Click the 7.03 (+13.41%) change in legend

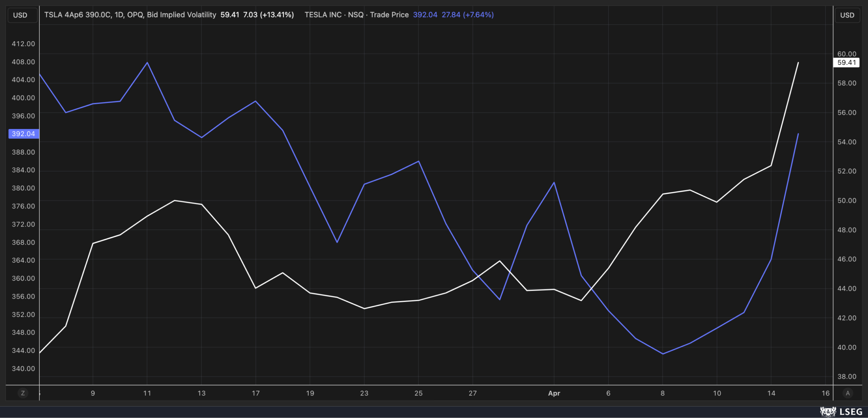click(x=268, y=15)
